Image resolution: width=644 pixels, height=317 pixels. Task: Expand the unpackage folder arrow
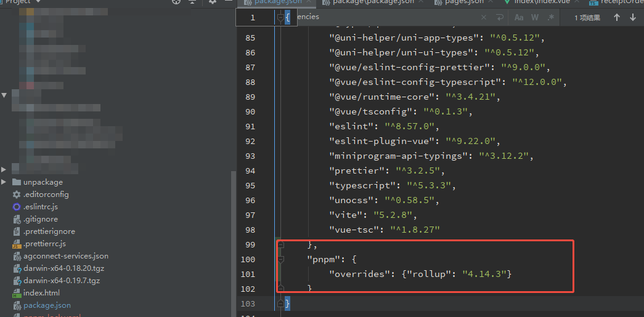click(x=4, y=182)
